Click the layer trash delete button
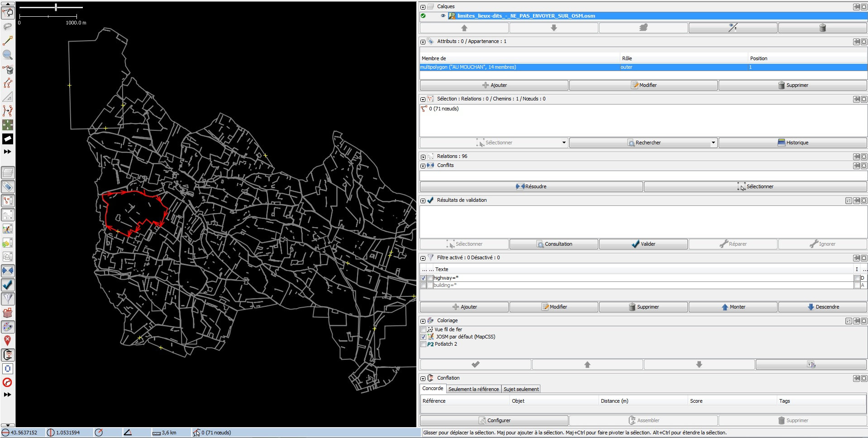The image size is (868, 438). tap(822, 28)
